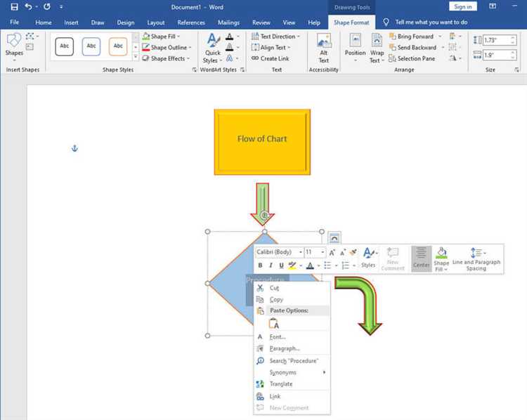Undo the last action
This screenshot has height=420, width=527.
(29, 7)
